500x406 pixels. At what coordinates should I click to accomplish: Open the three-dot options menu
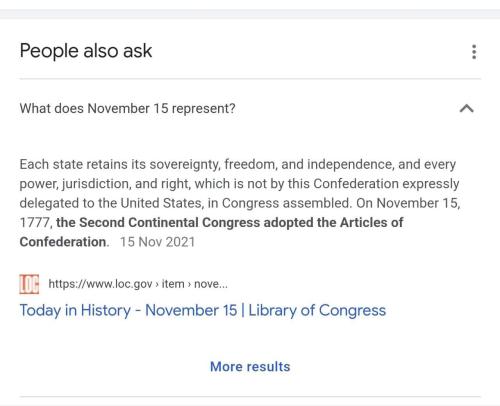(474, 52)
